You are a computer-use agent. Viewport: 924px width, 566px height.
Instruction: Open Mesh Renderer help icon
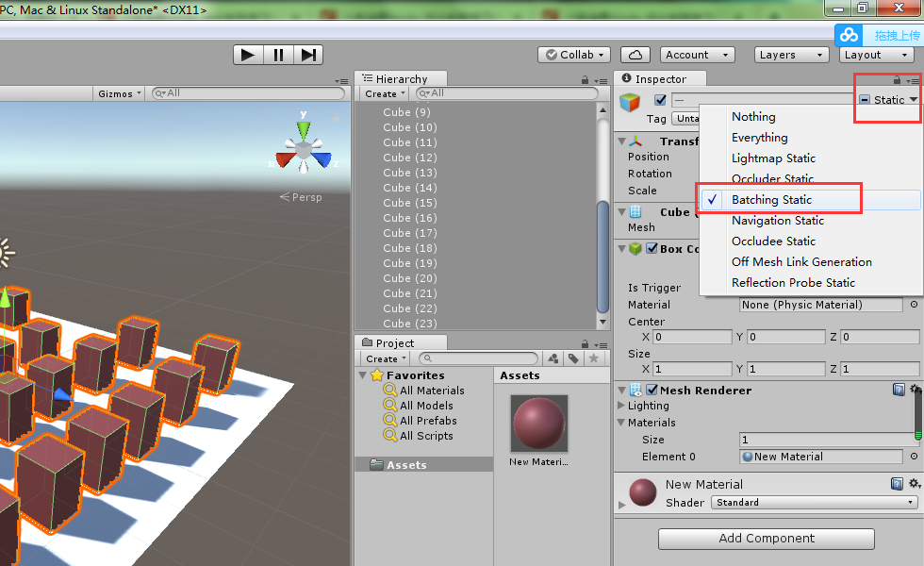(x=898, y=389)
